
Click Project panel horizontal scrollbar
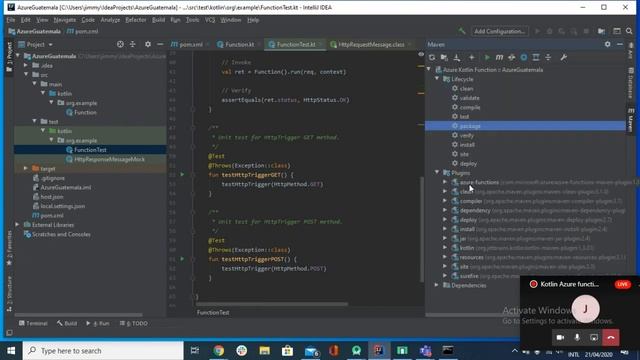(x=78, y=315)
